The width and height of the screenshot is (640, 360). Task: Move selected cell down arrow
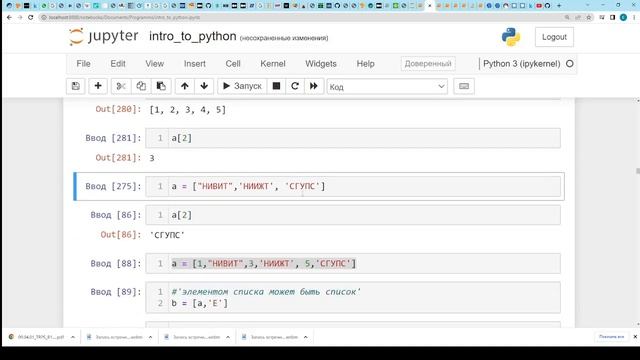point(204,86)
